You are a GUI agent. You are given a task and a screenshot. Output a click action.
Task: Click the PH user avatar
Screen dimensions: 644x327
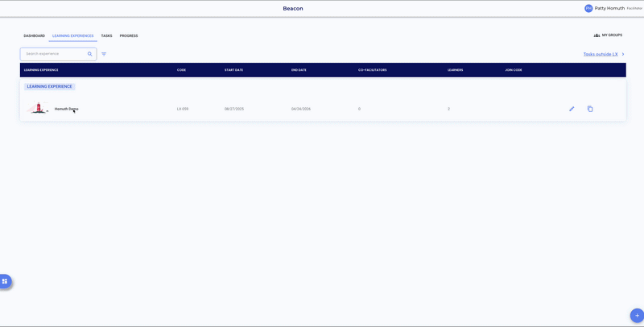click(588, 8)
